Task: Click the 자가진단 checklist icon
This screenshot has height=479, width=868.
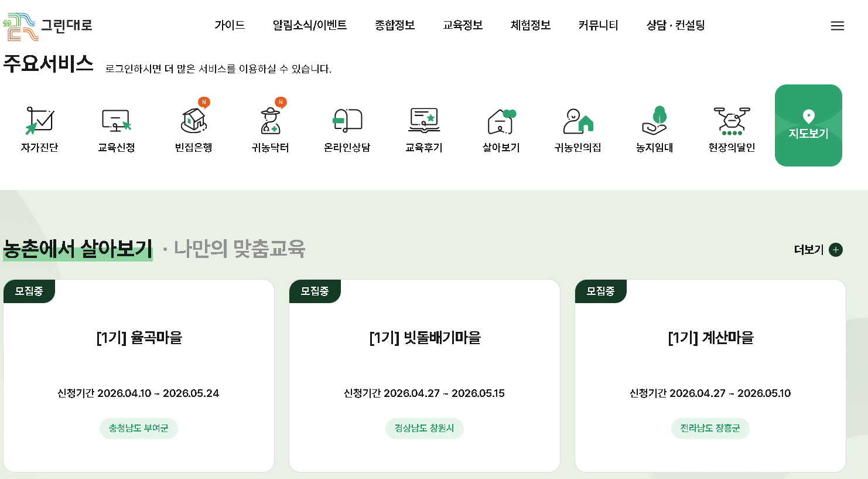Action: (40, 120)
